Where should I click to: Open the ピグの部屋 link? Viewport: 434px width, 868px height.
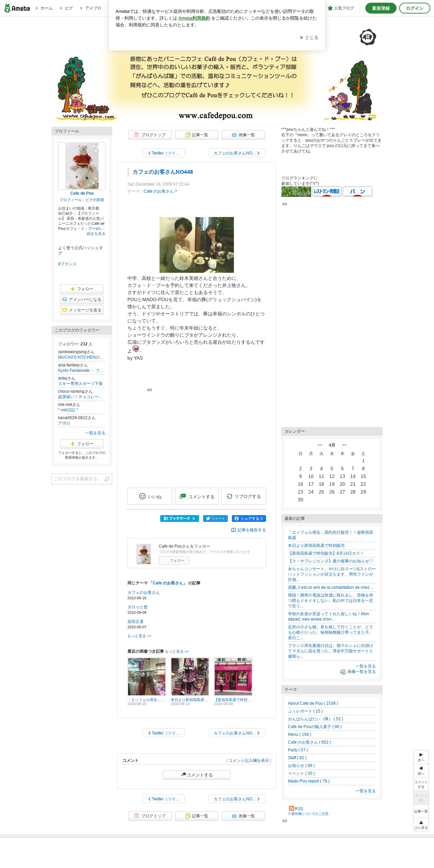tap(95, 200)
